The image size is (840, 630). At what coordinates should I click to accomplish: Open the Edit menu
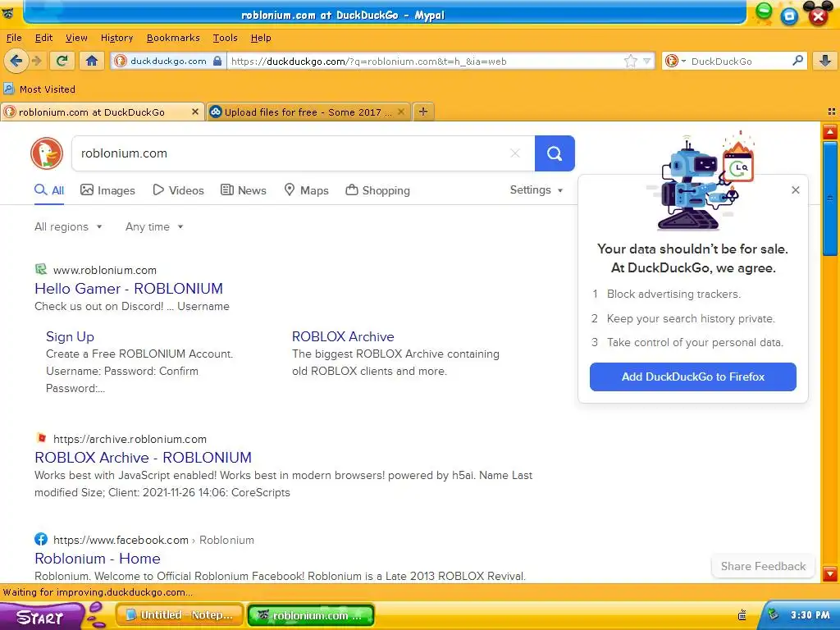click(x=44, y=38)
